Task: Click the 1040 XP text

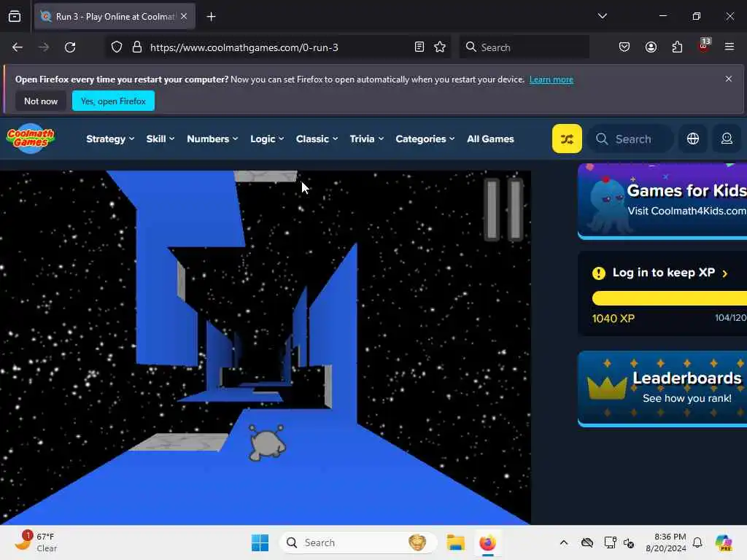Action: pos(613,318)
